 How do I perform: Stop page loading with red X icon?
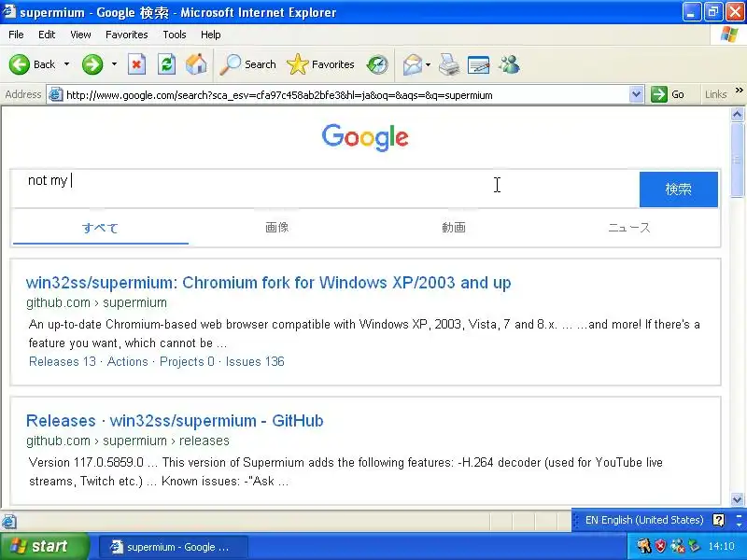(x=136, y=64)
